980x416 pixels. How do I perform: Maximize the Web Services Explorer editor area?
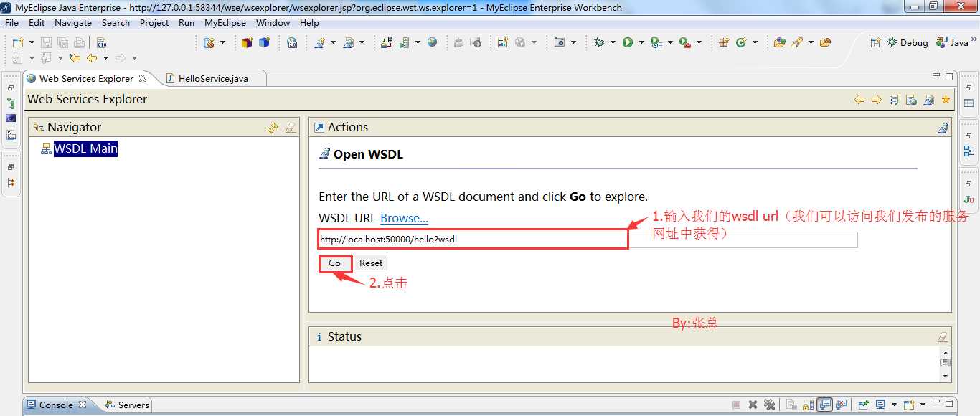click(x=949, y=76)
